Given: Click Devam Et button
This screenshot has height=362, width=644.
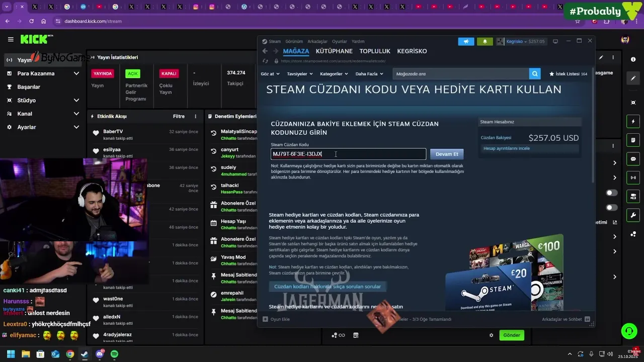Looking at the screenshot, I should point(447,154).
